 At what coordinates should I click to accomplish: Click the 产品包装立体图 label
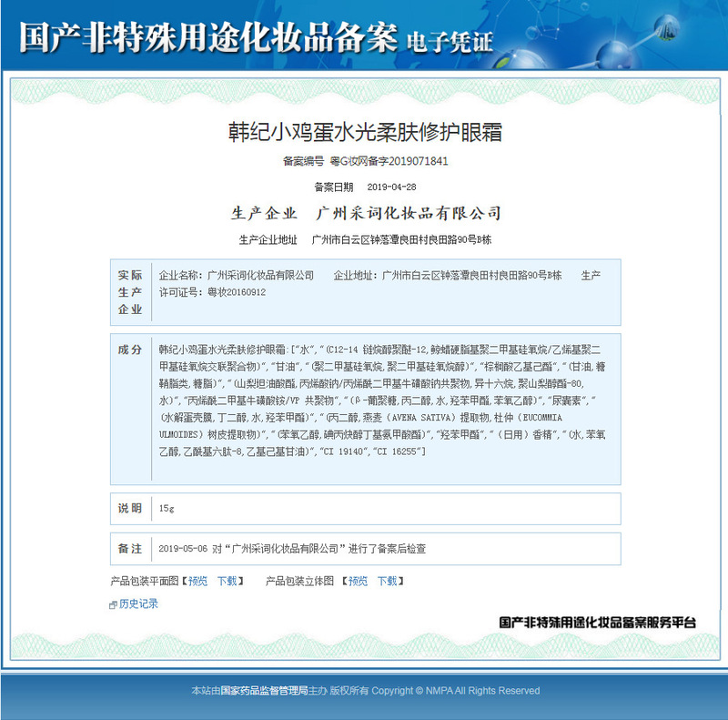pos(299,581)
